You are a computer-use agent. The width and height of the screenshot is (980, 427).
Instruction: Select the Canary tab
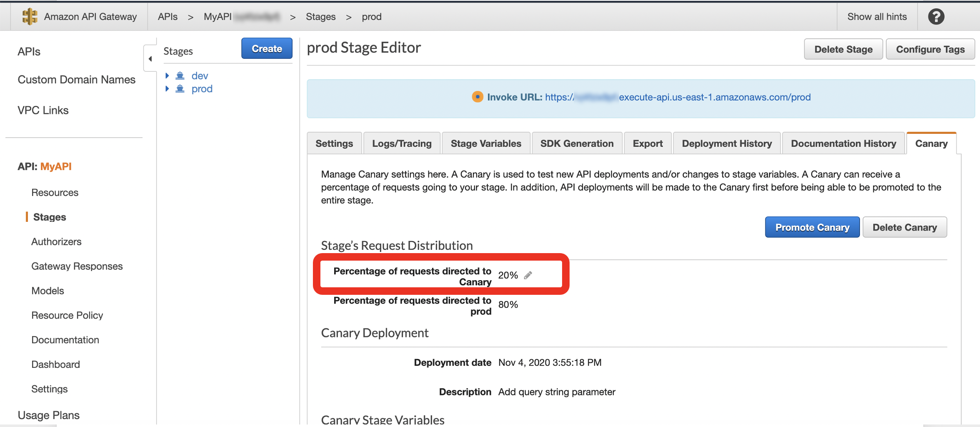pyautogui.click(x=931, y=143)
